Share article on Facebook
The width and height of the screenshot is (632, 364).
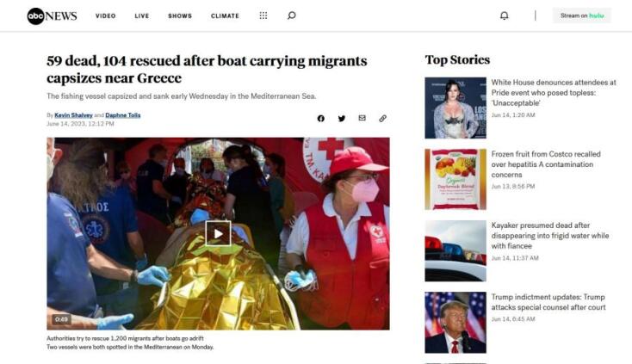click(x=321, y=119)
